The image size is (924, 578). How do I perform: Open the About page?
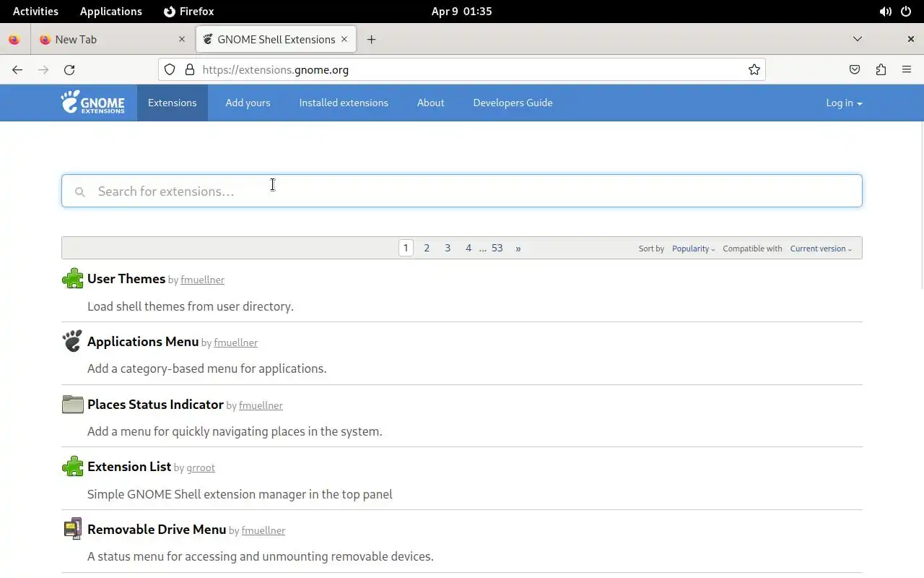(430, 103)
